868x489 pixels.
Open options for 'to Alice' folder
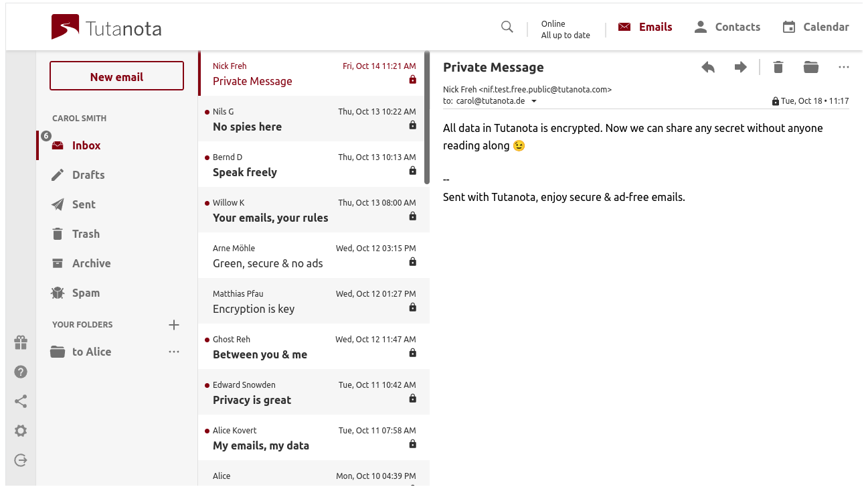174,352
